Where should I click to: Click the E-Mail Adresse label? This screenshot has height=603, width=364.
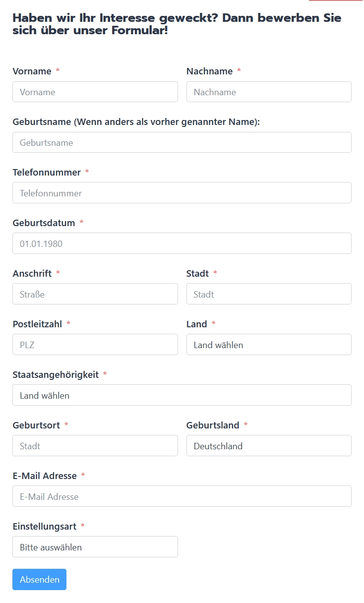45,476
